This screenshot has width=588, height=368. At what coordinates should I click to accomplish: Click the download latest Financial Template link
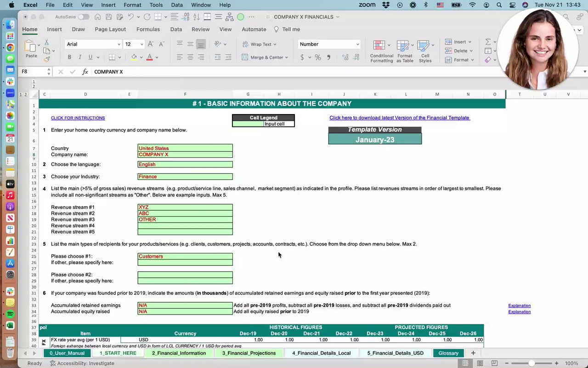(x=400, y=118)
